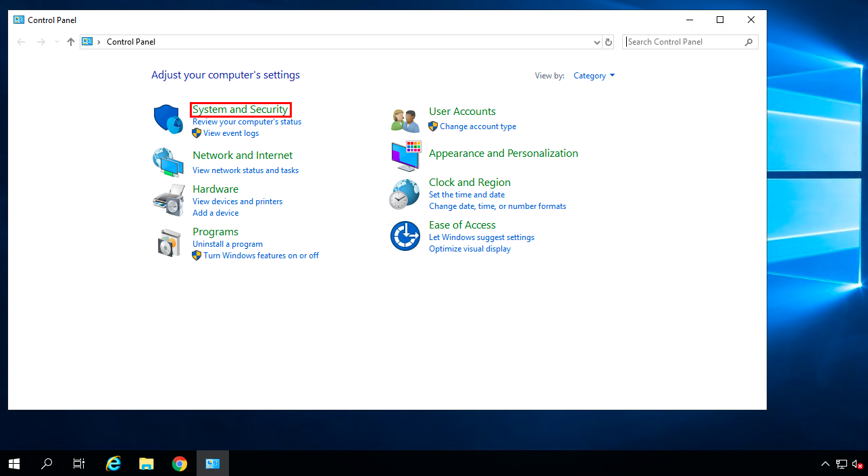Open the Hardware category heading
The height and width of the screenshot is (476, 868).
215,189
